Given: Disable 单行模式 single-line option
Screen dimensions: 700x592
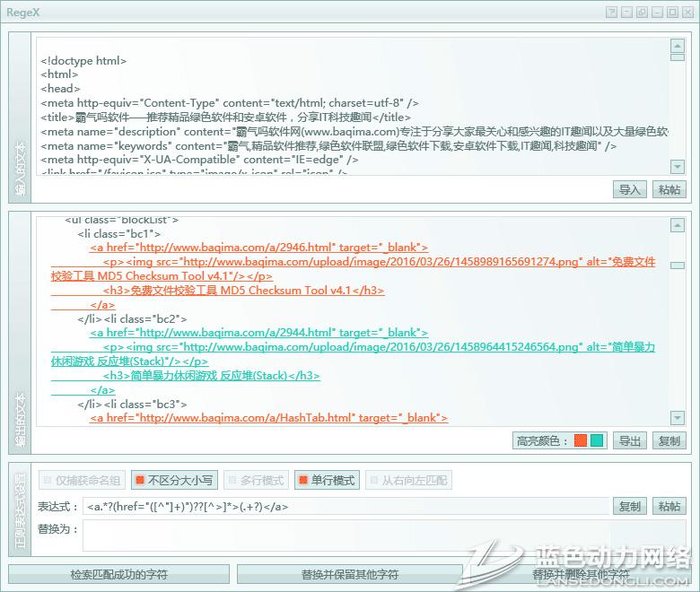Looking at the screenshot, I should [x=327, y=481].
